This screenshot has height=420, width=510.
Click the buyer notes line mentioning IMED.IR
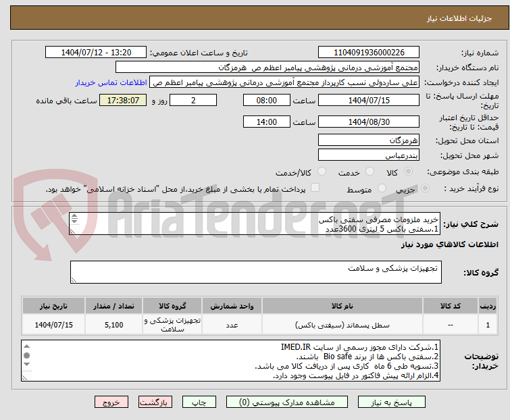tap(359, 347)
